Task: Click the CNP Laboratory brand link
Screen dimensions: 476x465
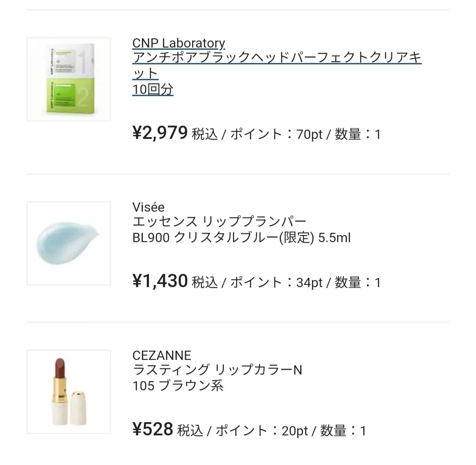Action: pos(178,43)
